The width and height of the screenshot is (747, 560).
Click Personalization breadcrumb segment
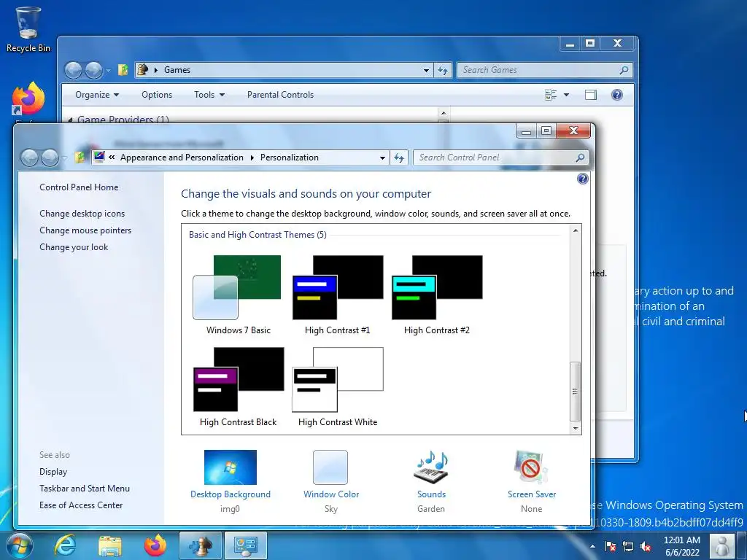pyautogui.click(x=289, y=157)
